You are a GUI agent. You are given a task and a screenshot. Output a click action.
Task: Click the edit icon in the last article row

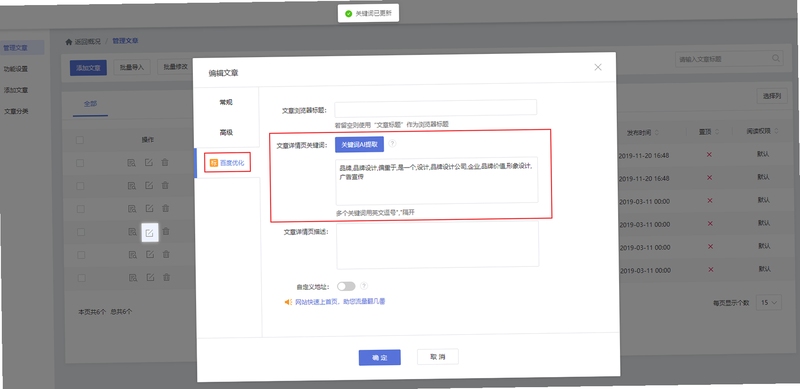[x=150, y=277]
